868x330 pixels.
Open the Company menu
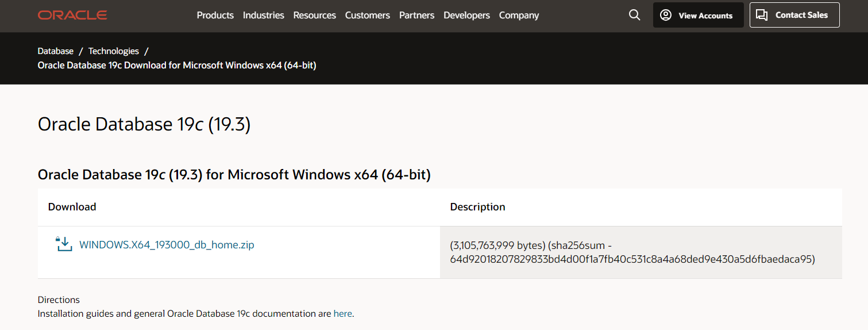click(519, 16)
